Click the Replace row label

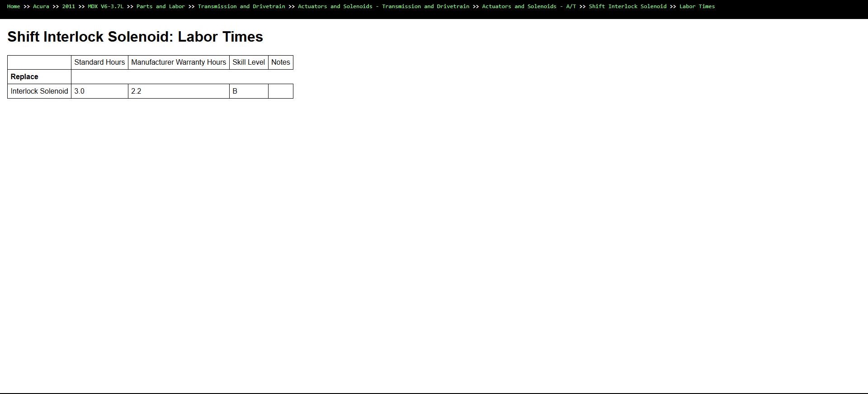point(24,77)
